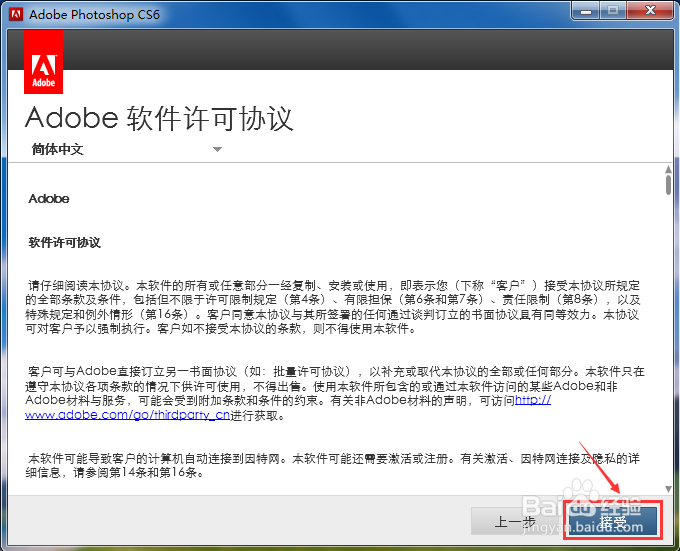Image resolution: width=680 pixels, height=551 pixels.
Task: Click the Adobe 软件许可协议 title
Action: [x=159, y=118]
